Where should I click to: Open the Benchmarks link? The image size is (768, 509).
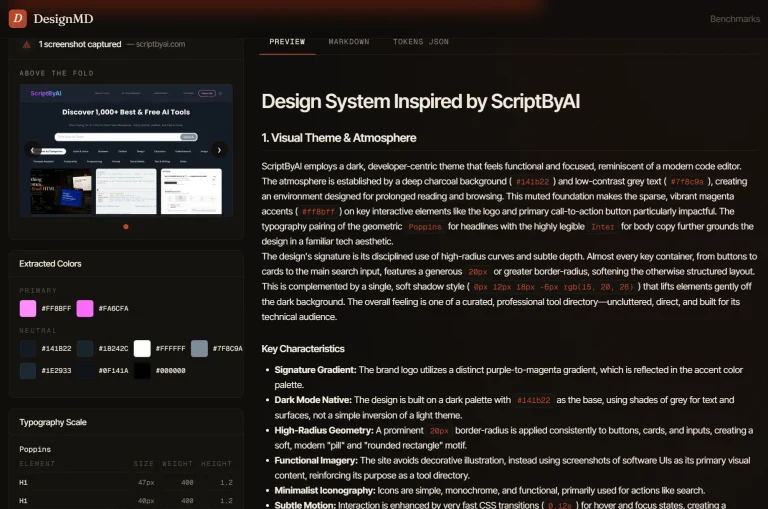(x=735, y=19)
